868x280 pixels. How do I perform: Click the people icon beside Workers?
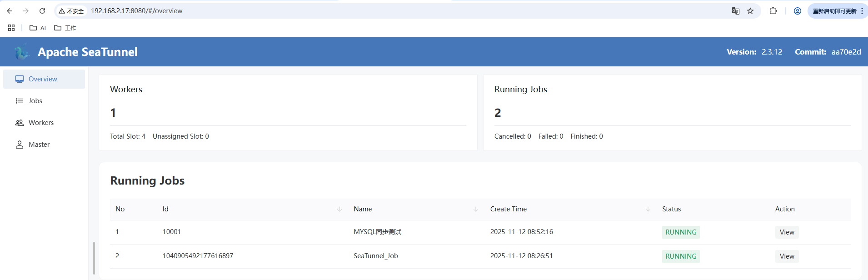(x=20, y=123)
